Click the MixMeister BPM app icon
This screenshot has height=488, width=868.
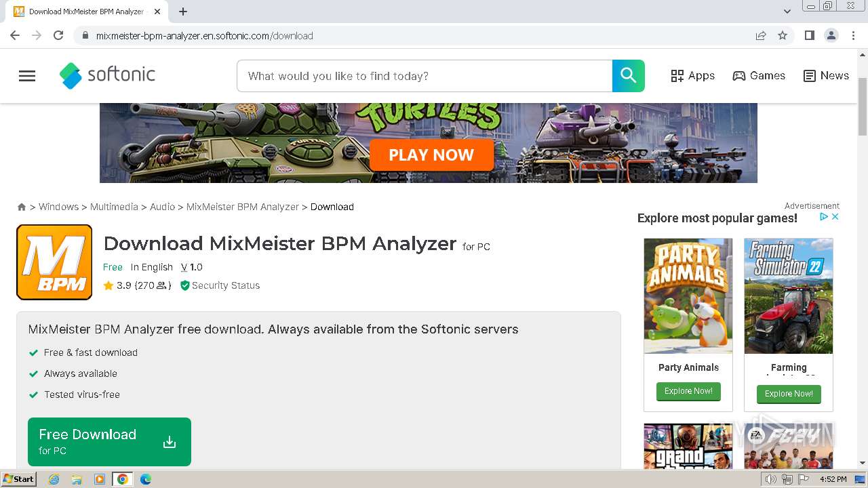54,262
